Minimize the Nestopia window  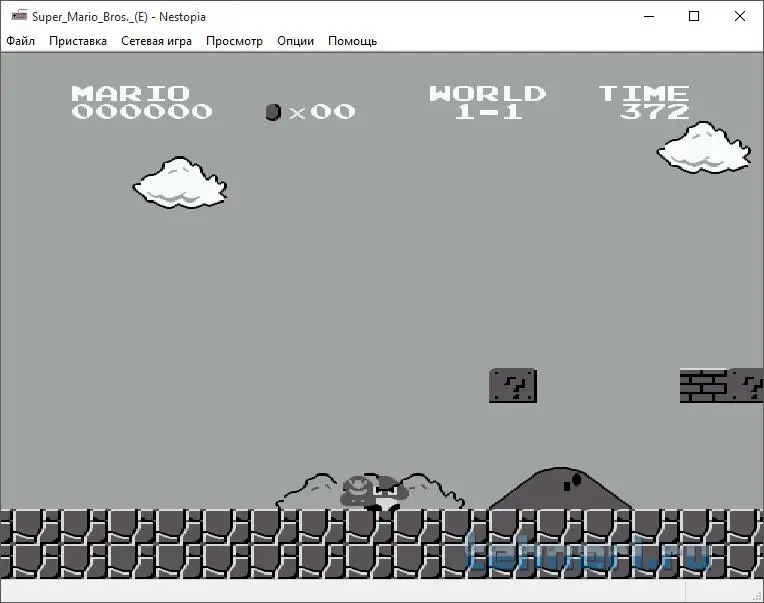649,16
